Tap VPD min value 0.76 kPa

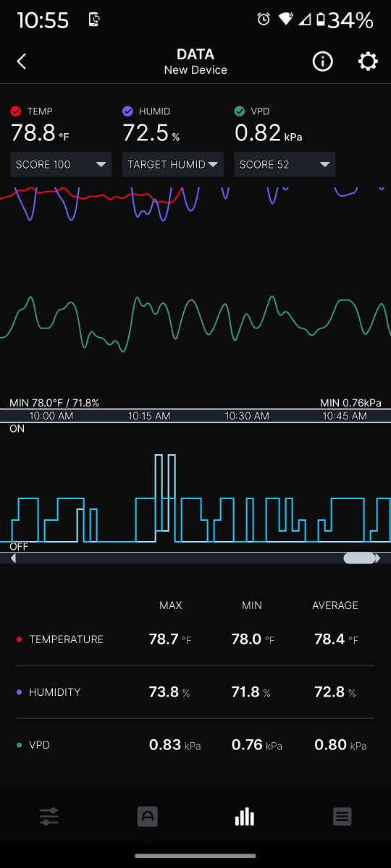tap(257, 745)
